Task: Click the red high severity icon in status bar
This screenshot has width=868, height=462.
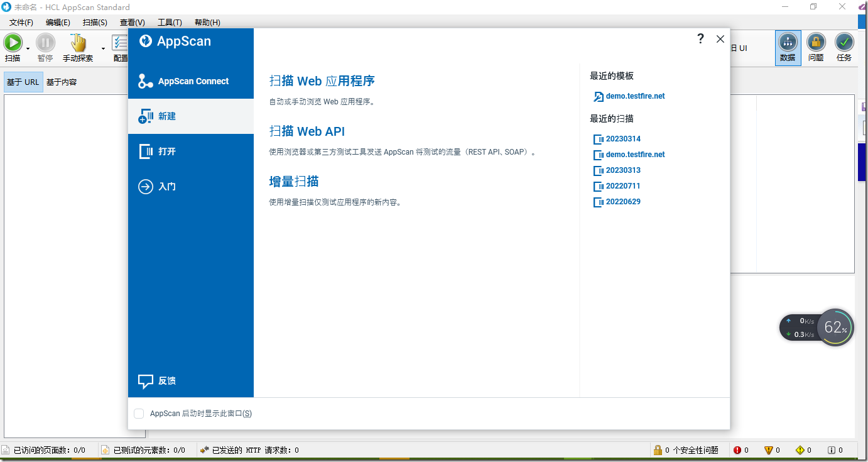Action: pos(737,450)
